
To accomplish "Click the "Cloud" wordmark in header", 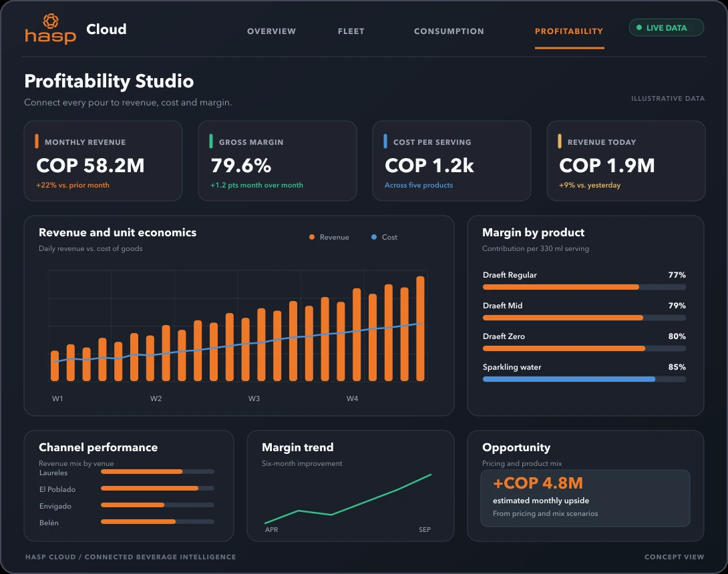I will pyautogui.click(x=106, y=29).
